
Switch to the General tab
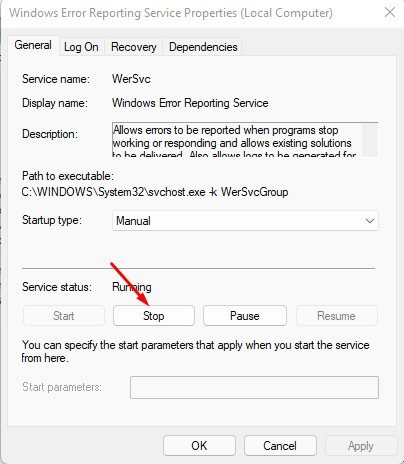pyautogui.click(x=33, y=45)
